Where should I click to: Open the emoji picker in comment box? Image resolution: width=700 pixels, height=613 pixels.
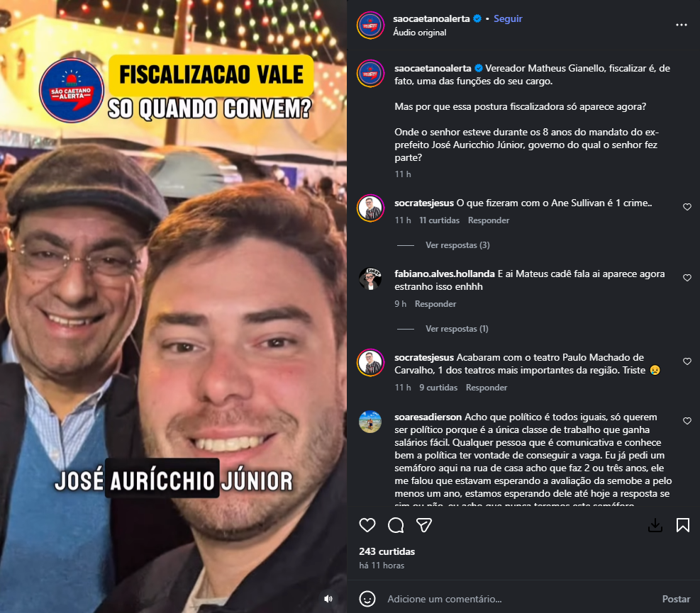pos(367,599)
